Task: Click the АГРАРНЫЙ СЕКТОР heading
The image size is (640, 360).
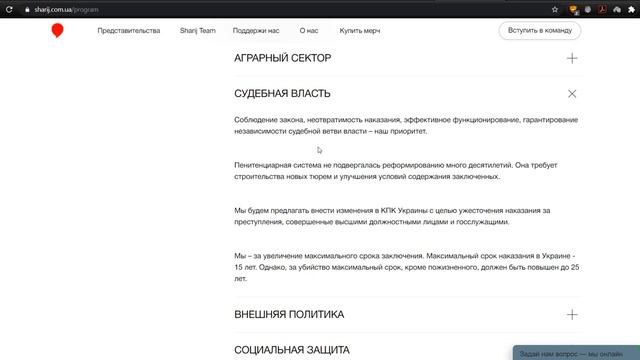Action: [x=282, y=58]
